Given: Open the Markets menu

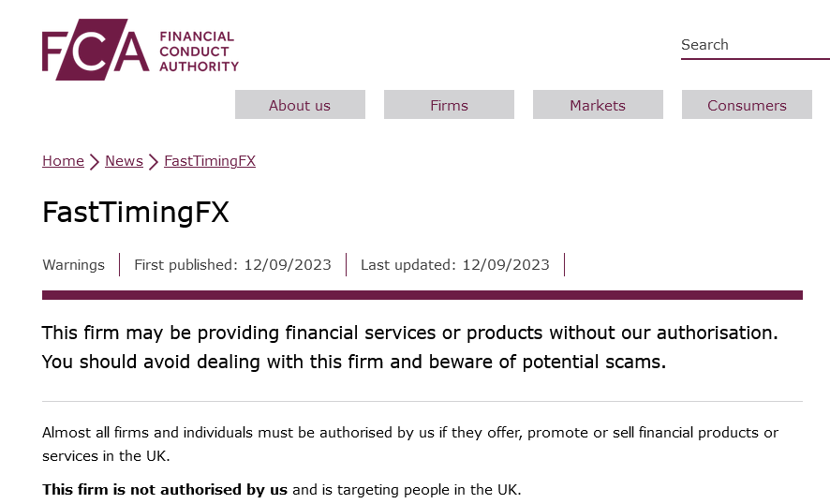Looking at the screenshot, I should (x=599, y=105).
